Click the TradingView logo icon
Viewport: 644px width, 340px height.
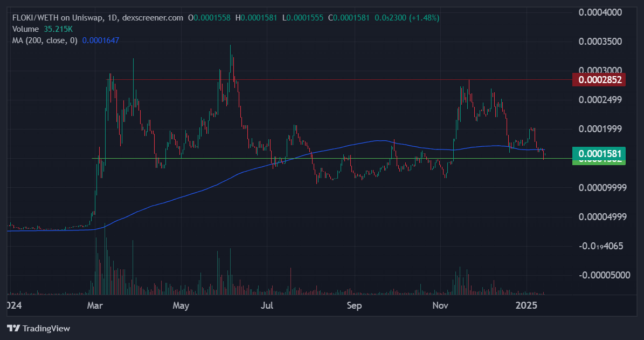click(13, 328)
